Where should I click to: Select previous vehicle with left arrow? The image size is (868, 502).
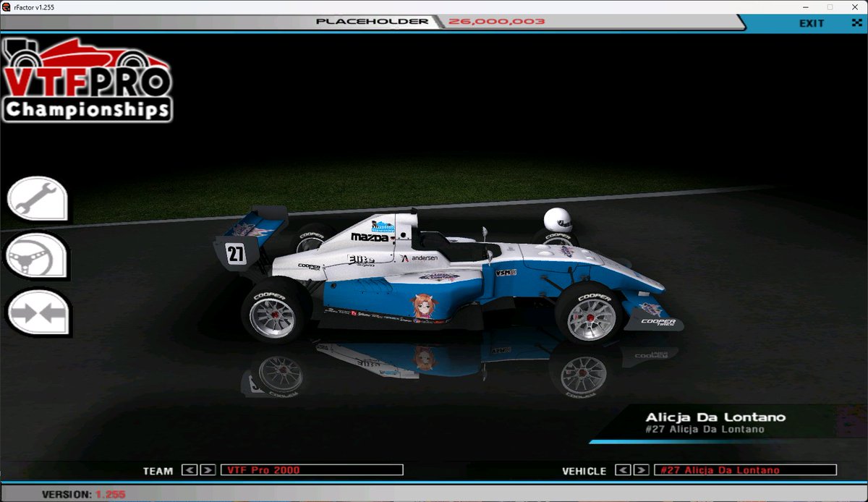623,469
